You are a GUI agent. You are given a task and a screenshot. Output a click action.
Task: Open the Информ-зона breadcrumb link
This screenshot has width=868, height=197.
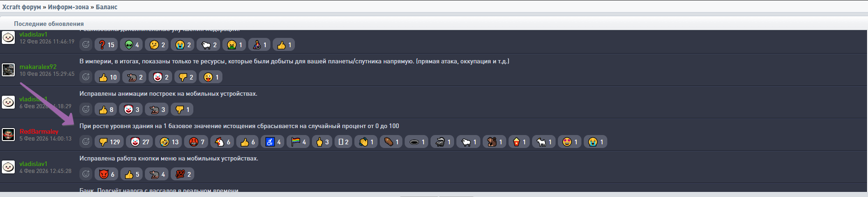point(68,7)
